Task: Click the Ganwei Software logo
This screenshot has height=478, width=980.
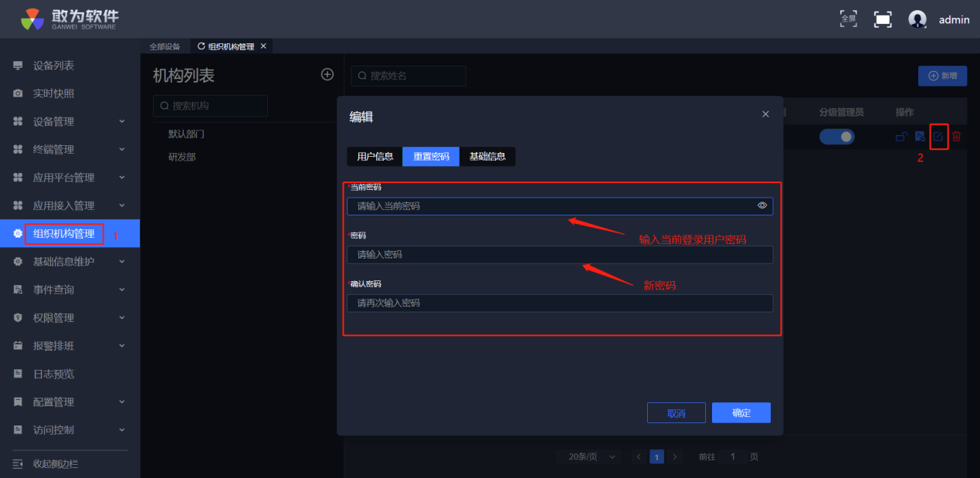Action: [70, 19]
